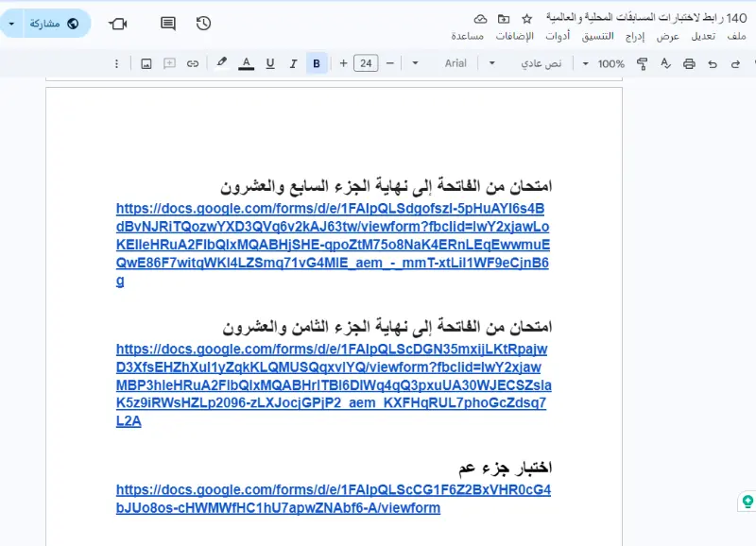Viewport: 756px width, 546px height.
Task: Check cloud save status icon
Action: coord(480,19)
